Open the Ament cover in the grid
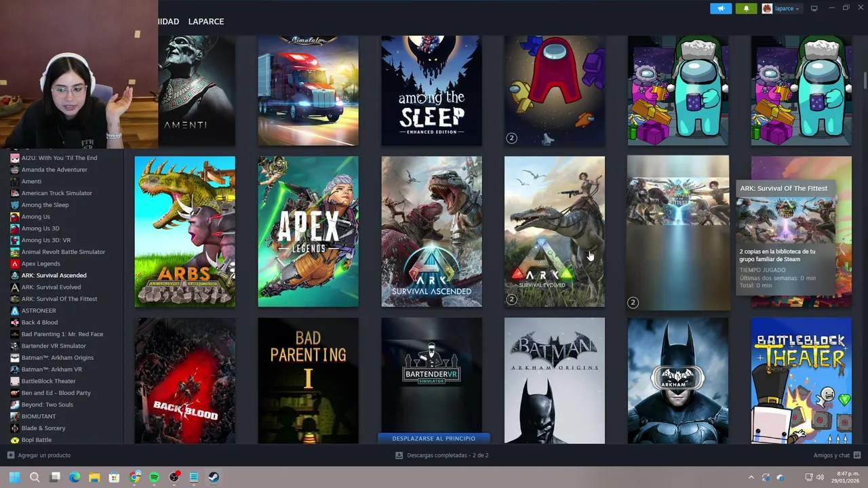The image size is (868, 488). pyautogui.click(x=197, y=91)
